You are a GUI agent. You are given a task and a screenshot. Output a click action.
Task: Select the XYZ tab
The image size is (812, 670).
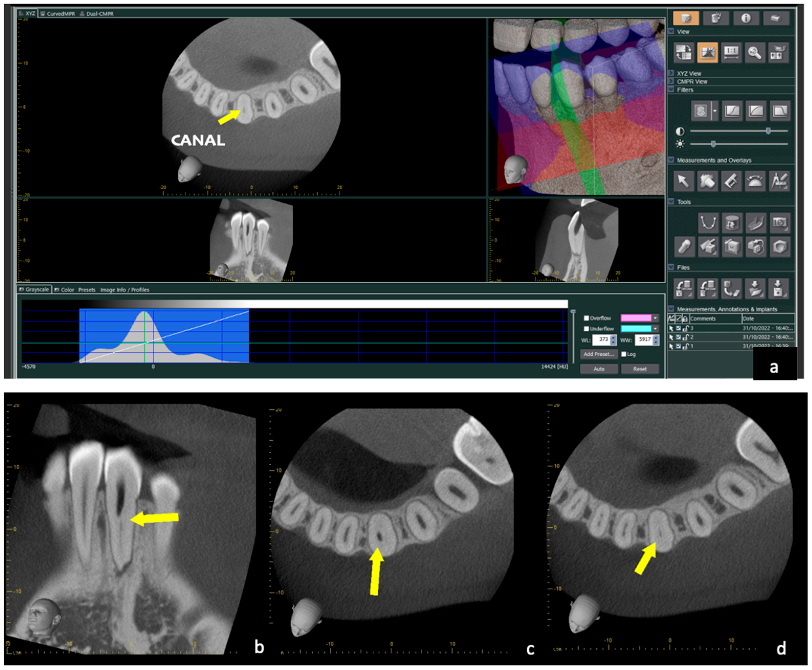(x=27, y=14)
